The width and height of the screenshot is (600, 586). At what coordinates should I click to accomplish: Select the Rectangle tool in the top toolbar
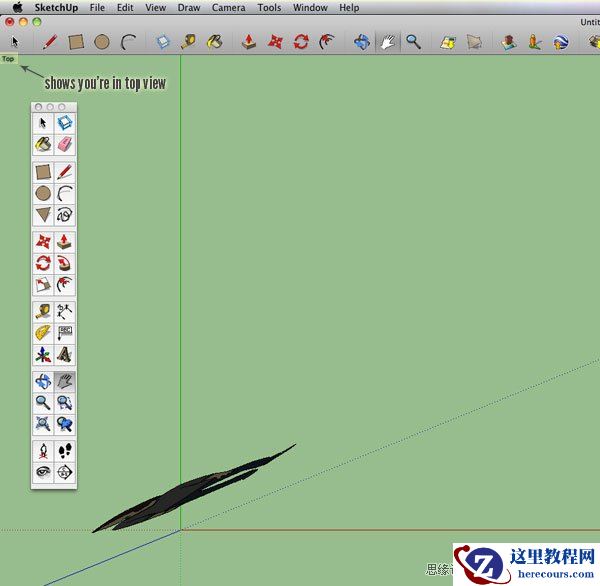tap(76, 42)
